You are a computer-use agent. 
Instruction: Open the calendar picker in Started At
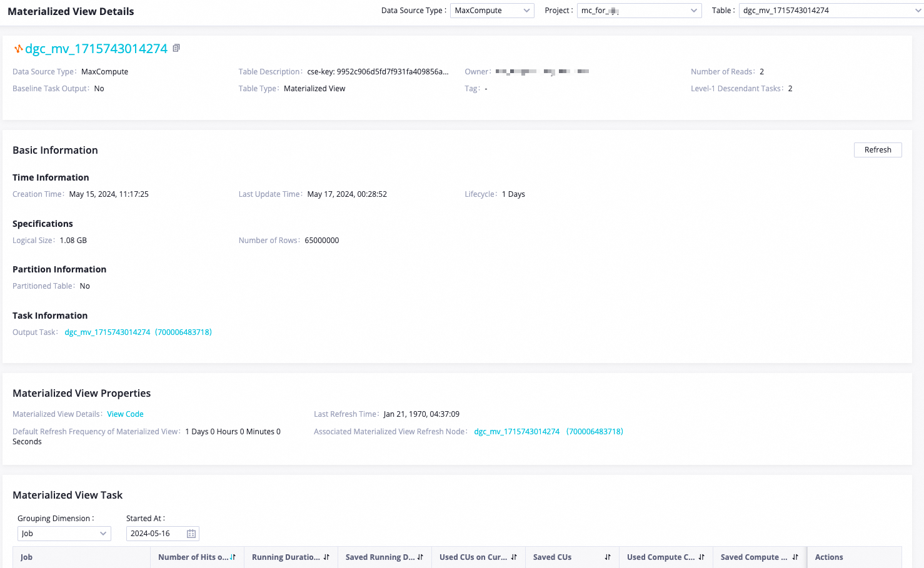[191, 534]
